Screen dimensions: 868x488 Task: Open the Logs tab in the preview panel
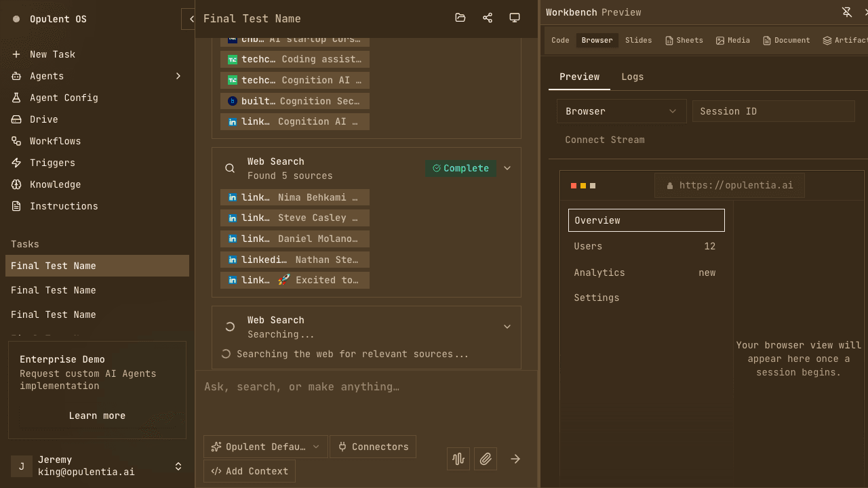point(632,77)
